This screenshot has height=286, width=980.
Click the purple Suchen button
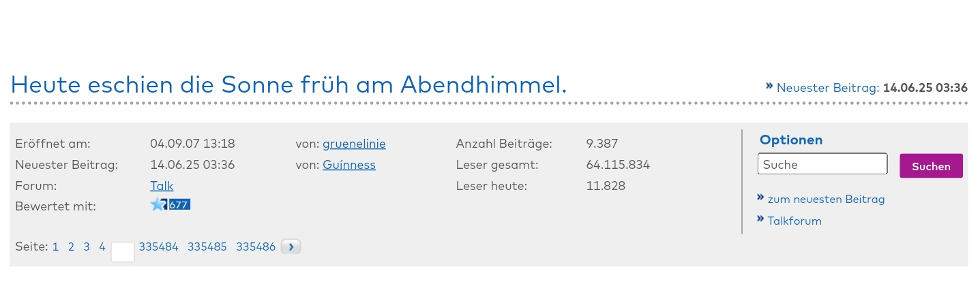tap(932, 166)
